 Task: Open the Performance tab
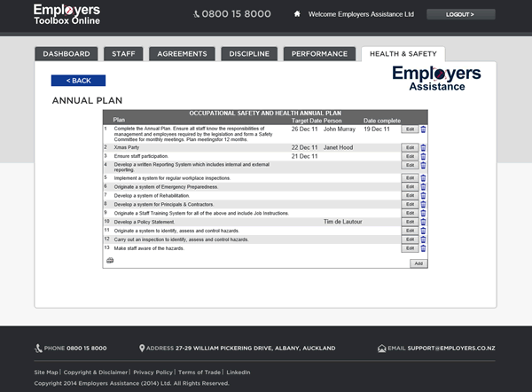319,54
